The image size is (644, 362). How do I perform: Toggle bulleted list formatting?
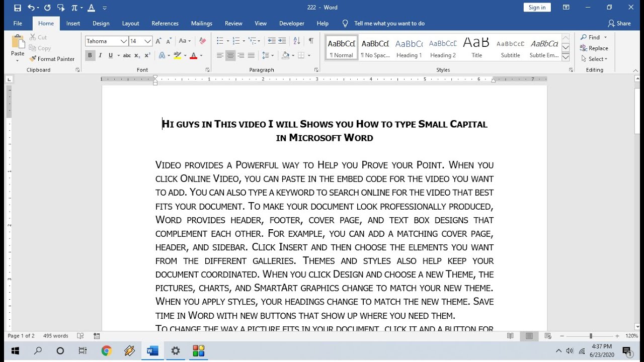click(x=220, y=41)
